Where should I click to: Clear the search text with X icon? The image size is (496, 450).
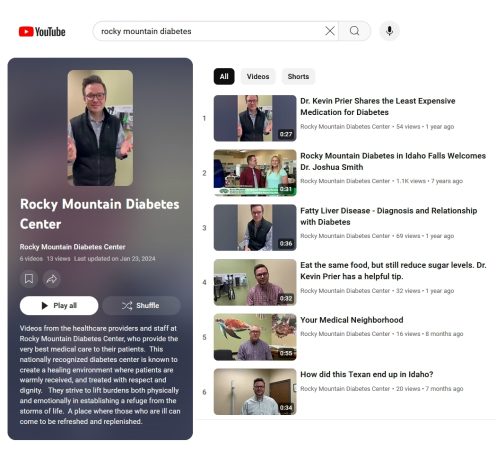[x=330, y=31]
